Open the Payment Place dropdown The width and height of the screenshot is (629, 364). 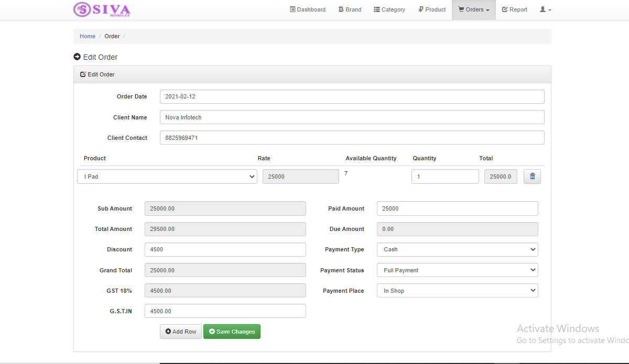pos(457,291)
